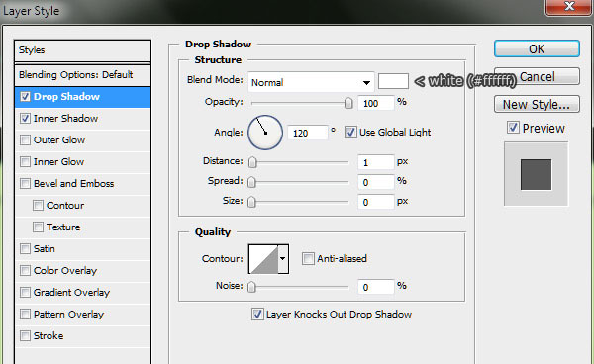The height and width of the screenshot is (364, 594).
Task: Click the Opacity slider handle
Action: [348, 103]
